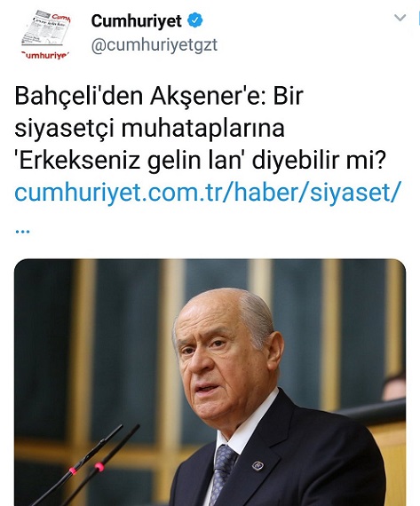Click the blue verified badge
The image size is (420, 506).
point(195,20)
